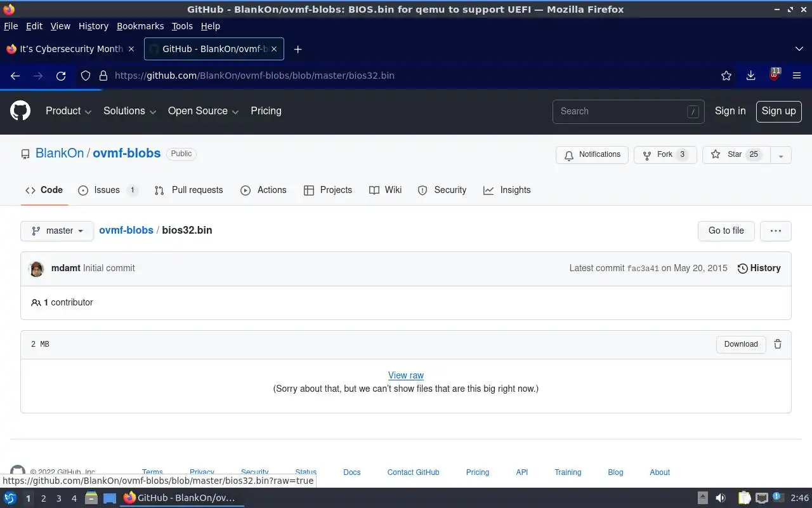Switch to the Security repository tab
This screenshot has width=812, height=508.
(442, 190)
